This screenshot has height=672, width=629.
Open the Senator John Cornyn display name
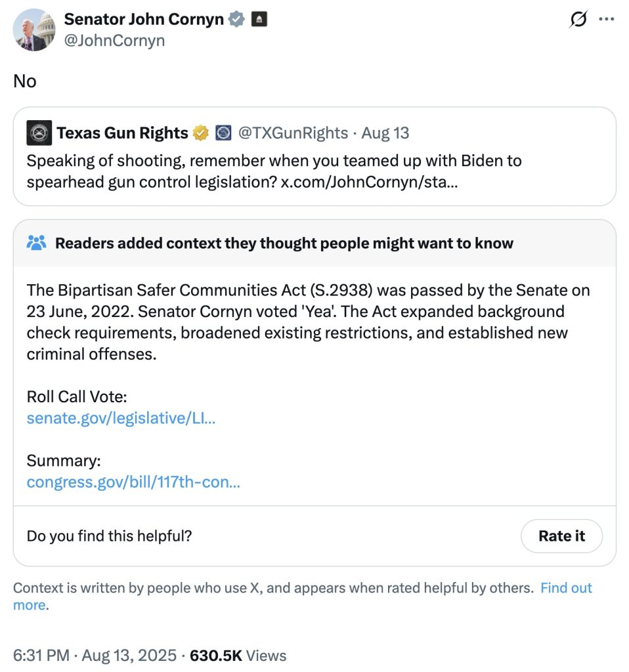pyautogui.click(x=144, y=20)
